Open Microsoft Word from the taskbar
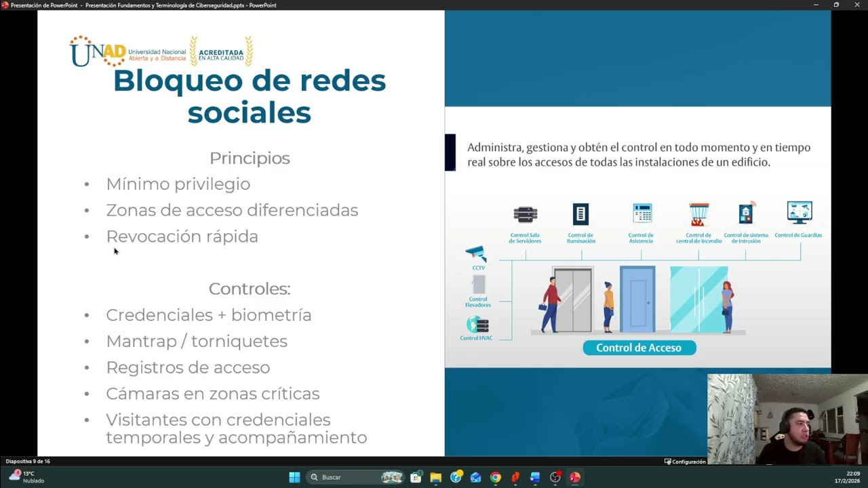 pyautogui.click(x=535, y=477)
